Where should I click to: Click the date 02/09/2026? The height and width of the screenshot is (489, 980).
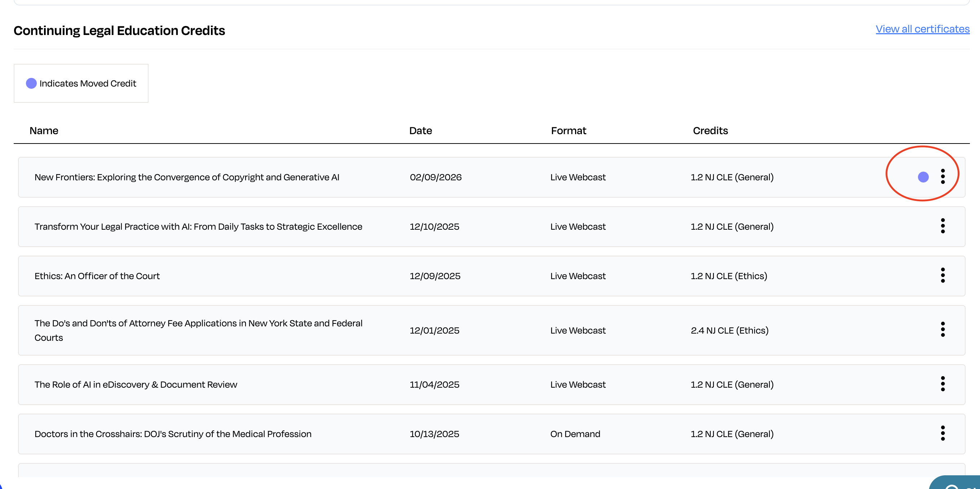pos(436,177)
